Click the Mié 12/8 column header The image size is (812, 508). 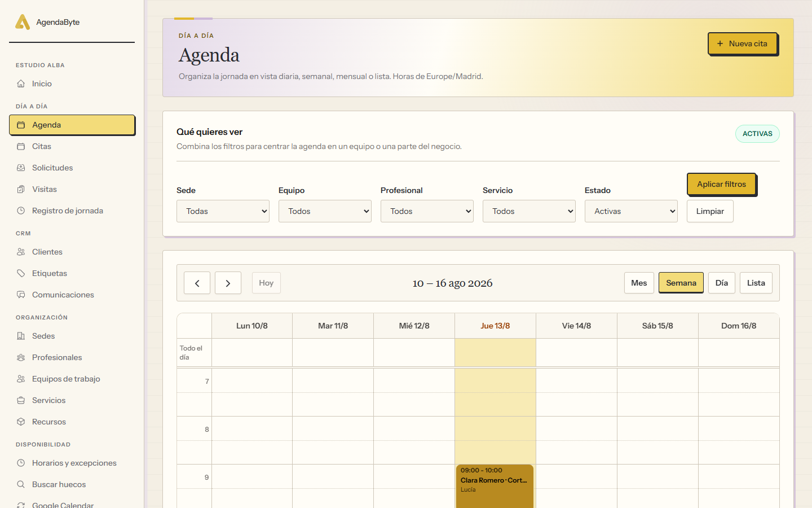pyautogui.click(x=414, y=326)
